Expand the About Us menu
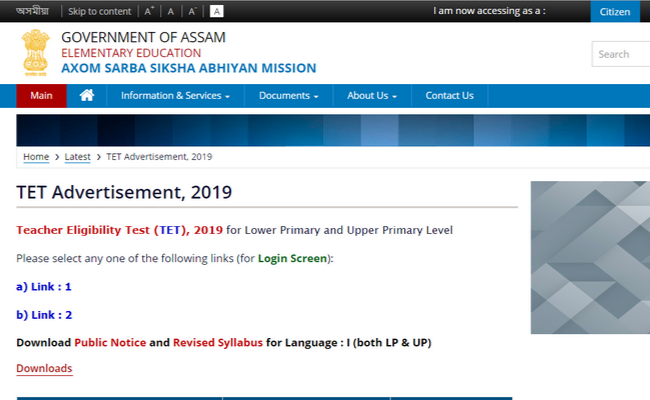This screenshot has height=400, width=650. pyautogui.click(x=371, y=96)
